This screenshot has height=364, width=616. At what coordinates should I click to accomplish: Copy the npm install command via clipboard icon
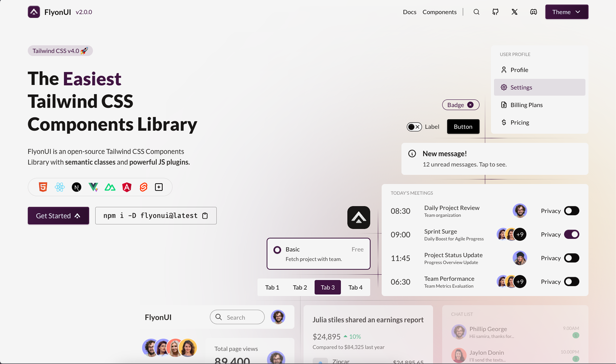tap(205, 216)
